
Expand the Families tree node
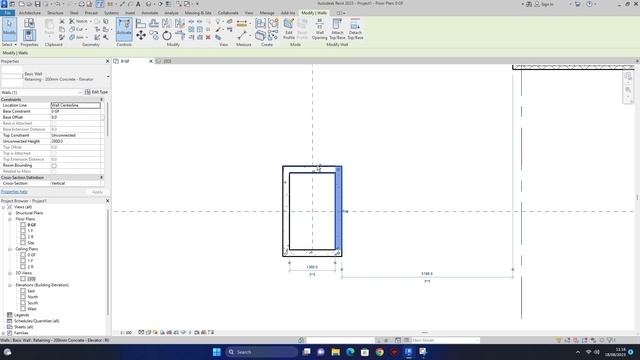coord(4,333)
